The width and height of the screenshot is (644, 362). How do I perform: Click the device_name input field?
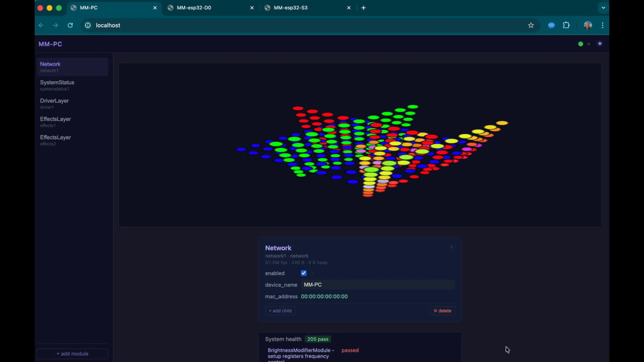(377, 285)
